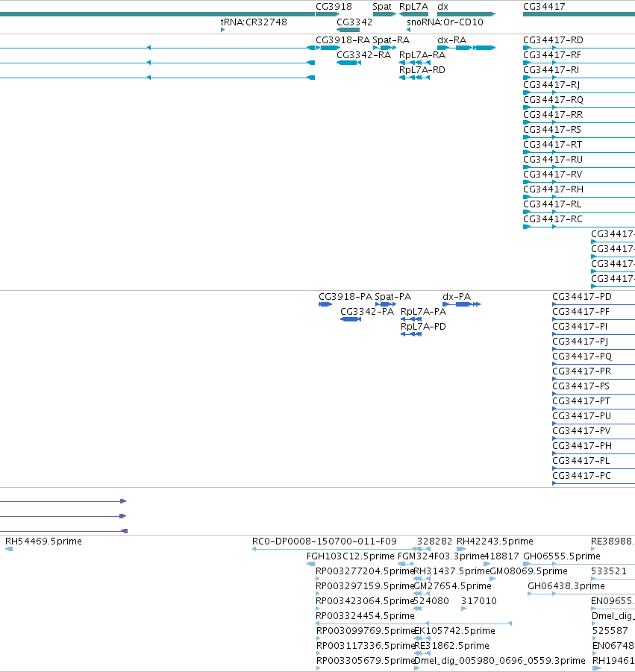Viewport: 635px width, 672px height.
Task: Select the CG34417-RU transcript label
Action: 553,160
